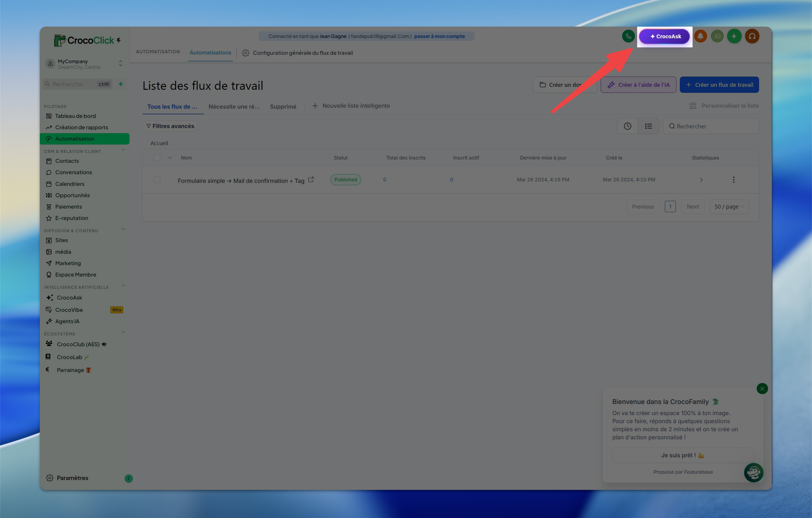This screenshot has height=518, width=812.
Task: Click the CrocoClick logo
Action: (x=87, y=40)
